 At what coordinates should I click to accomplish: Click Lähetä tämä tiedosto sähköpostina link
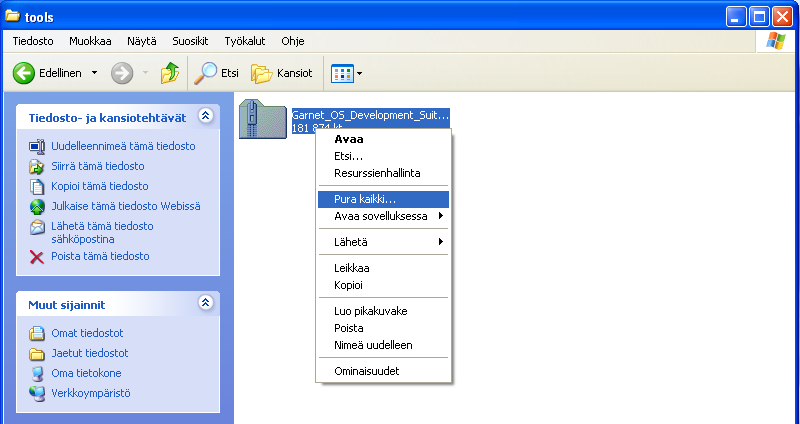[x=102, y=233]
